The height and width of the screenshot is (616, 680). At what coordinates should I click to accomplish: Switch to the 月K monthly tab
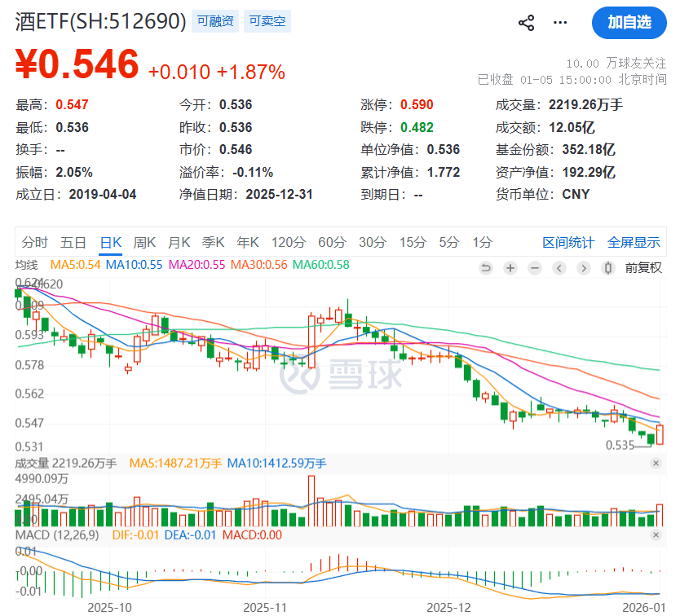pos(179,242)
